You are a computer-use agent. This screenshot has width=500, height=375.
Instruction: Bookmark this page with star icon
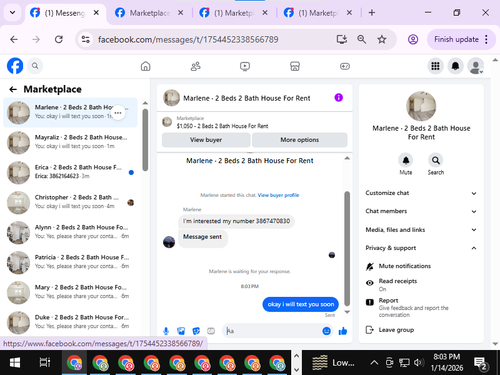click(382, 40)
